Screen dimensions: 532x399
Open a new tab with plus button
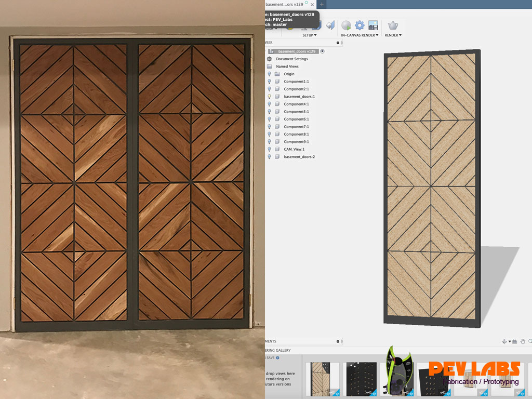(x=322, y=4)
